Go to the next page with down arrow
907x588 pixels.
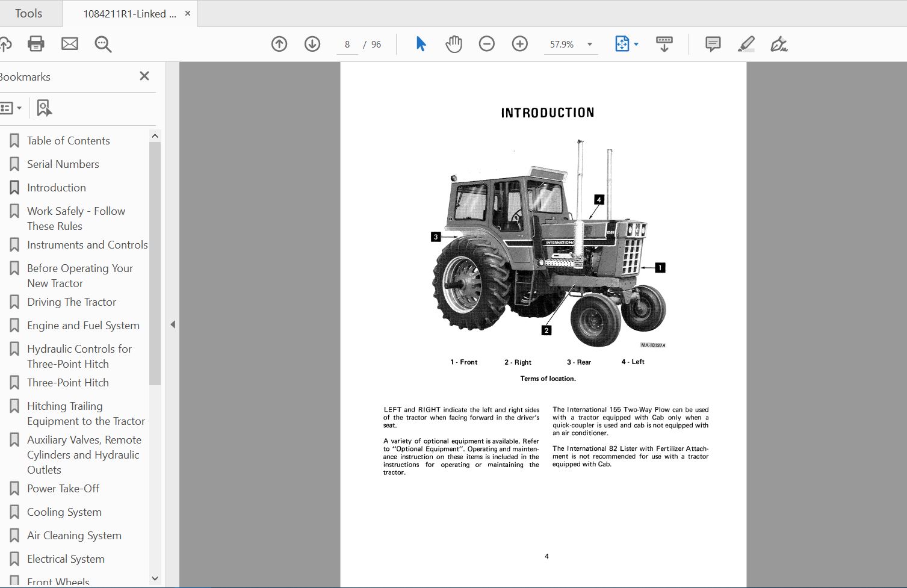[x=312, y=43]
